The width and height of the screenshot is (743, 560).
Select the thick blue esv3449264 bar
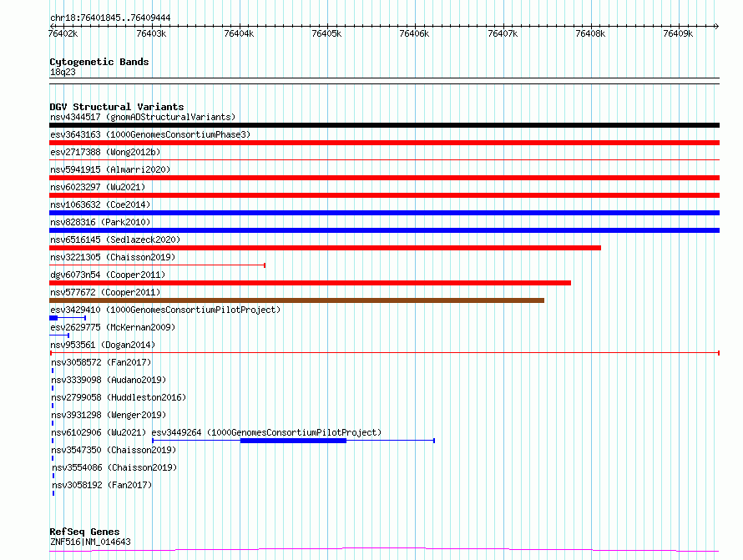[x=293, y=441]
